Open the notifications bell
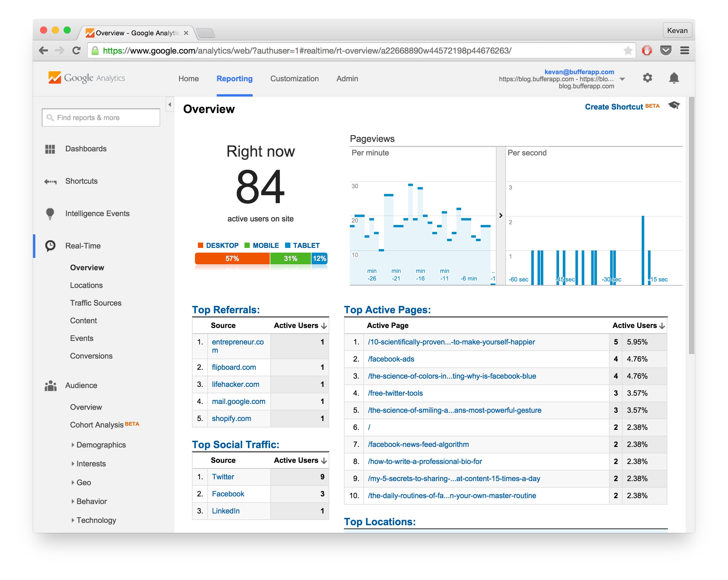The width and height of the screenshot is (728, 580). click(674, 78)
